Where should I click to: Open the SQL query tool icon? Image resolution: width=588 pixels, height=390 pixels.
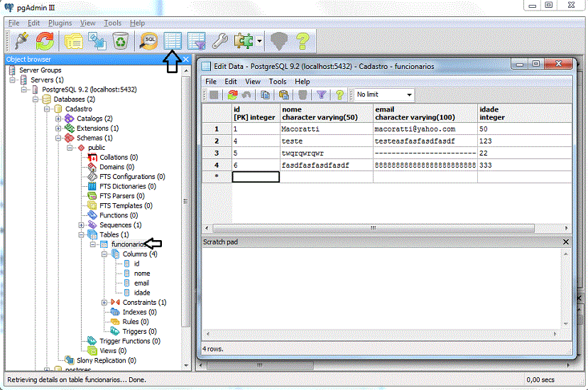(148, 41)
